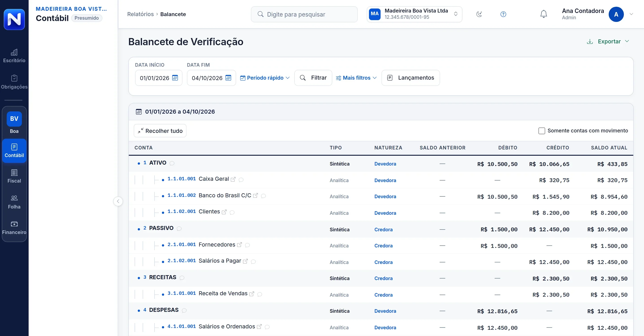Open comment bubble on ATIVO row
The image size is (644, 336).
point(172,163)
